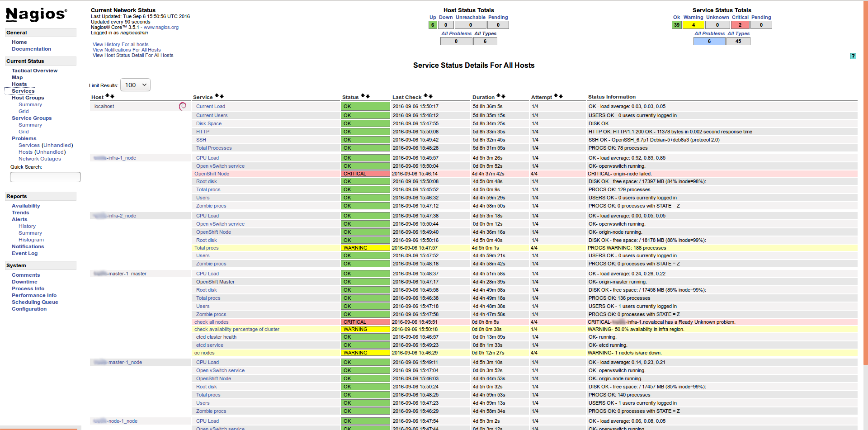The width and height of the screenshot is (868, 430).
Task: Open Trends report
Action: point(20,213)
